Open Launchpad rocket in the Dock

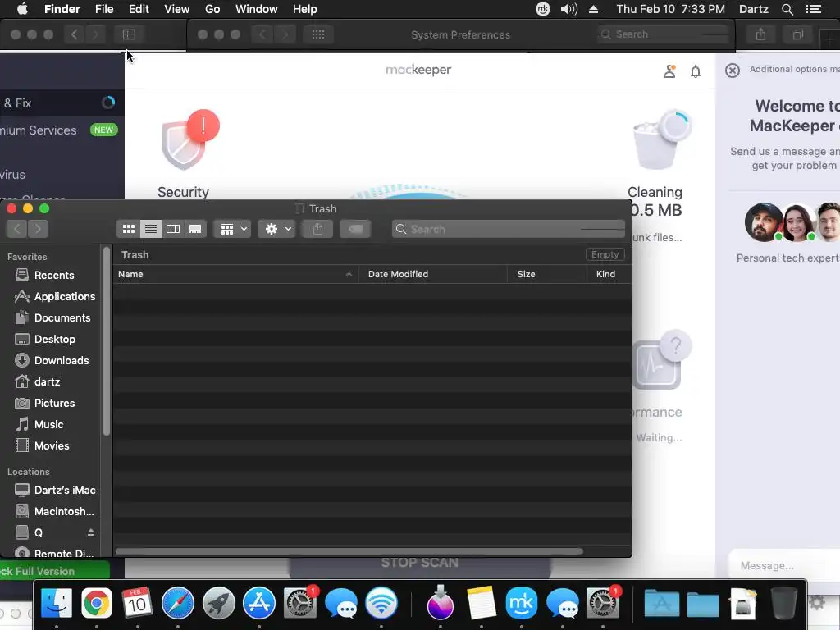[x=218, y=603]
